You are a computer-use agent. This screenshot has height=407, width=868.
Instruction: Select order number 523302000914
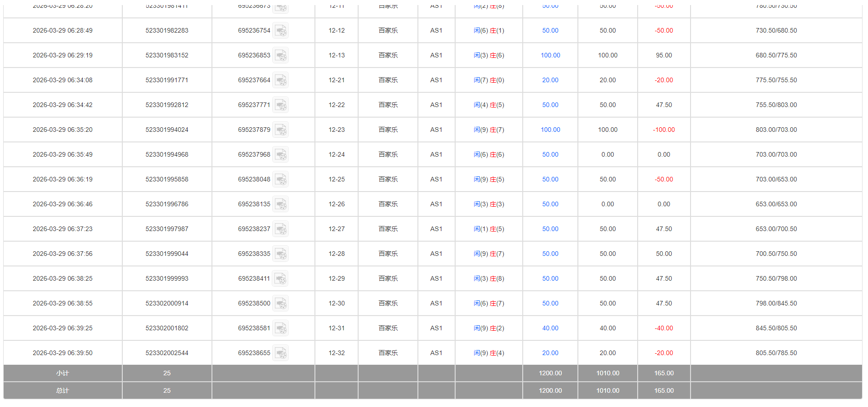pos(167,303)
